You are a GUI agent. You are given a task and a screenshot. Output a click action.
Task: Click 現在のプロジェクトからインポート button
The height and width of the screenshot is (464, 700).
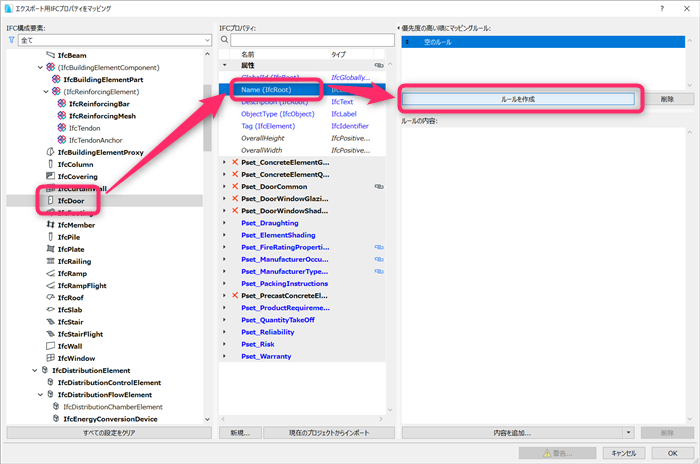click(329, 433)
